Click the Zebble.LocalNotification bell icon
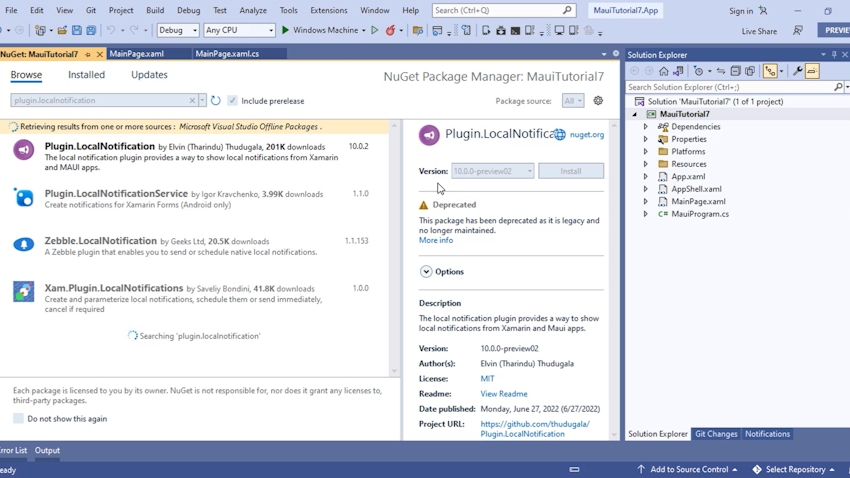 (x=23, y=244)
